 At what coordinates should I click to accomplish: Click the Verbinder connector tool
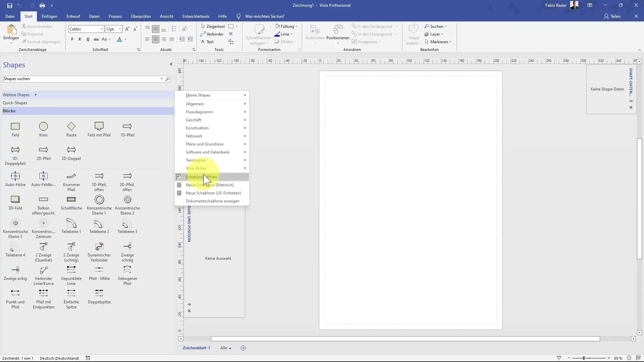click(212, 34)
